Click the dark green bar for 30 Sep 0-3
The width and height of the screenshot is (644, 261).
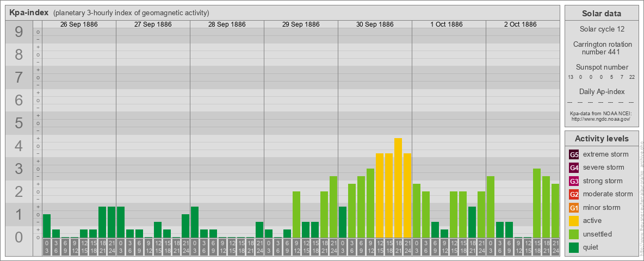(x=343, y=222)
